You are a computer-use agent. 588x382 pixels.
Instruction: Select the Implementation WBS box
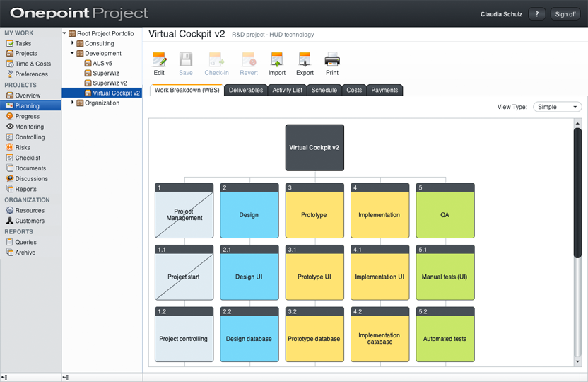380,211
